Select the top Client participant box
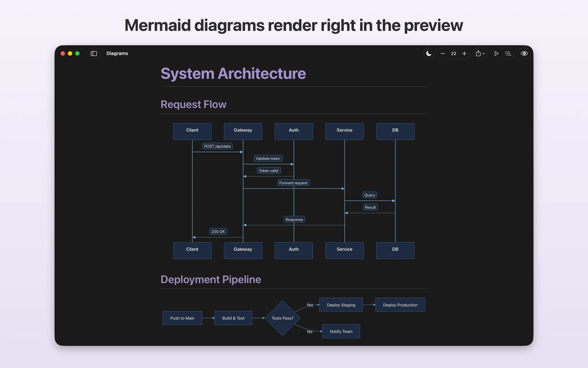The height and width of the screenshot is (368, 588). [192, 131]
